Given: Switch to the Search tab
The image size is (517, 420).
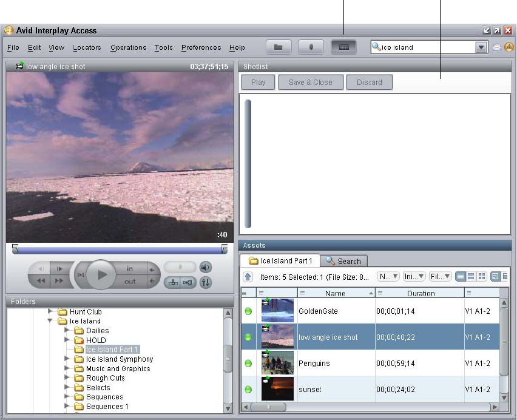Looking at the screenshot, I should click(x=343, y=261).
